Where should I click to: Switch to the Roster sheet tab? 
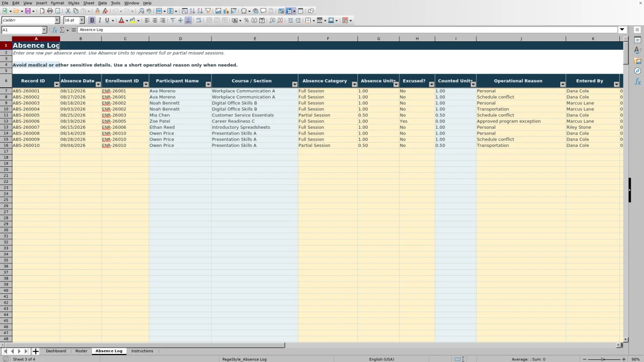click(81, 351)
